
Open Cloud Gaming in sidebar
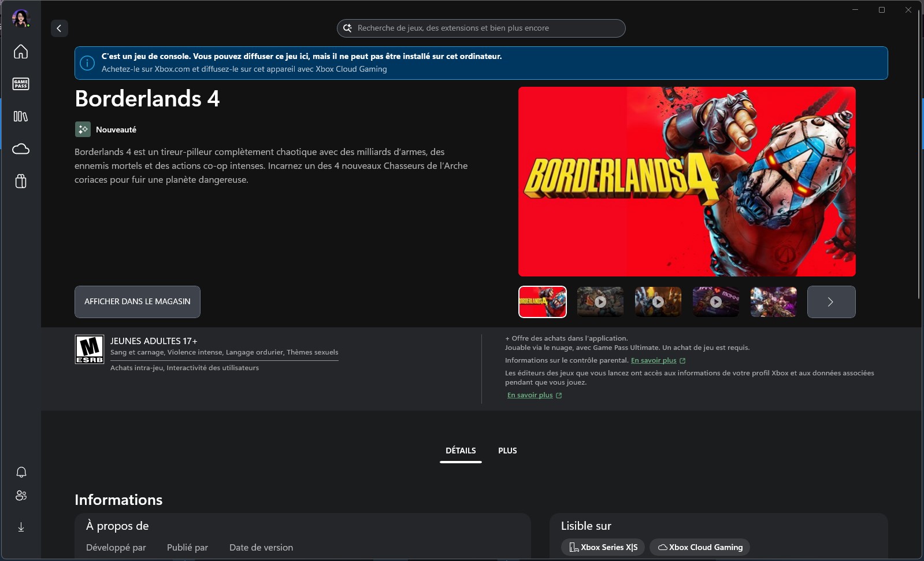[x=21, y=149]
